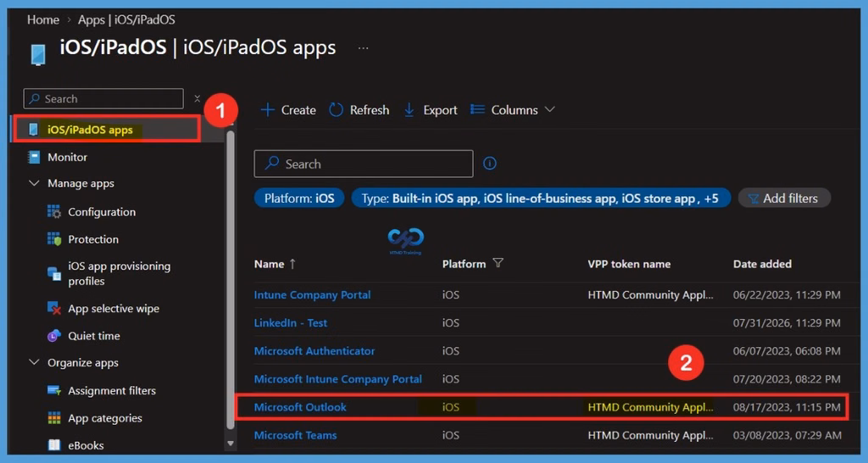
Task: Click the Monitor sidebar icon
Action: tap(34, 157)
